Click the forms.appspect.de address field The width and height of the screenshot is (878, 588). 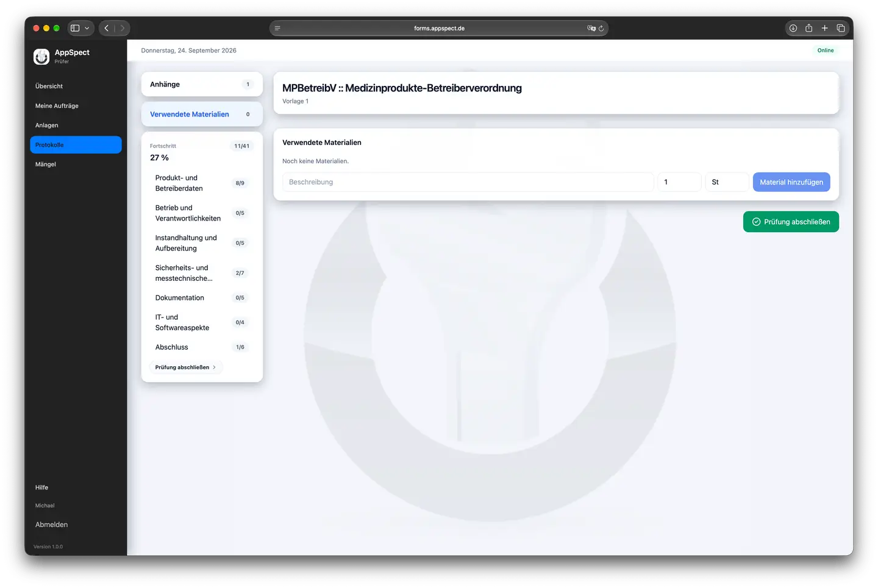(439, 28)
